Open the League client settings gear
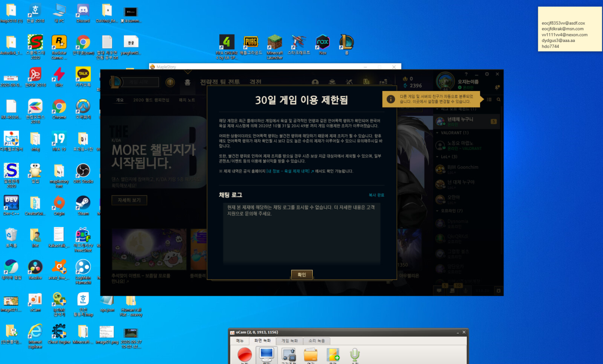 point(487,74)
